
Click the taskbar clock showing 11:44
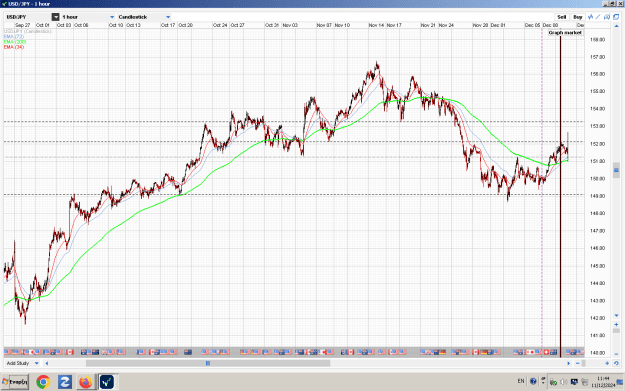point(603,382)
